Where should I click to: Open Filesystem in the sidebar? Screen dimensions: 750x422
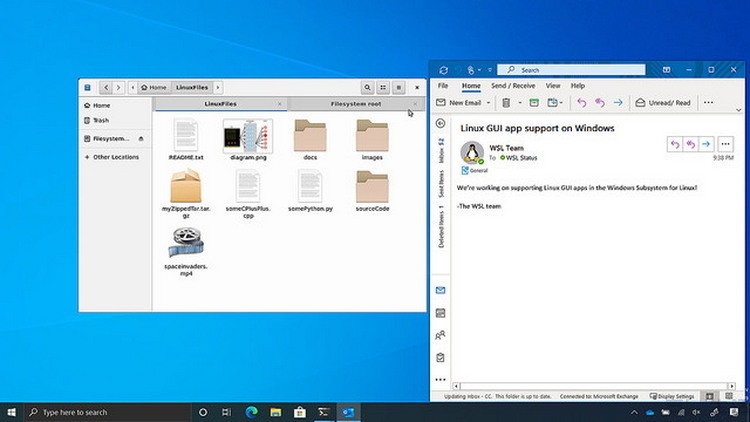click(106, 139)
